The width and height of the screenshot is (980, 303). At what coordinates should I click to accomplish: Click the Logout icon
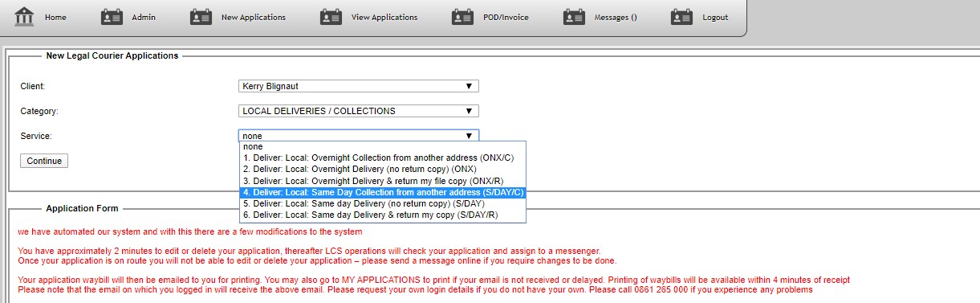point(681,17)
